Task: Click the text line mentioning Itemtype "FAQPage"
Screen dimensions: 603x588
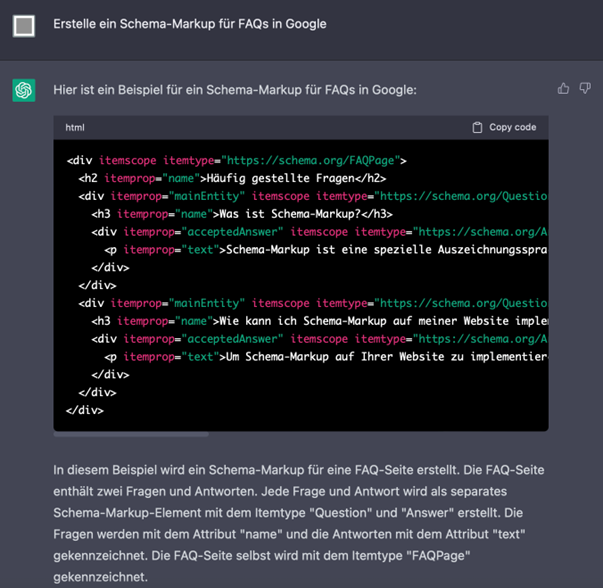Action: coord(262,556)
